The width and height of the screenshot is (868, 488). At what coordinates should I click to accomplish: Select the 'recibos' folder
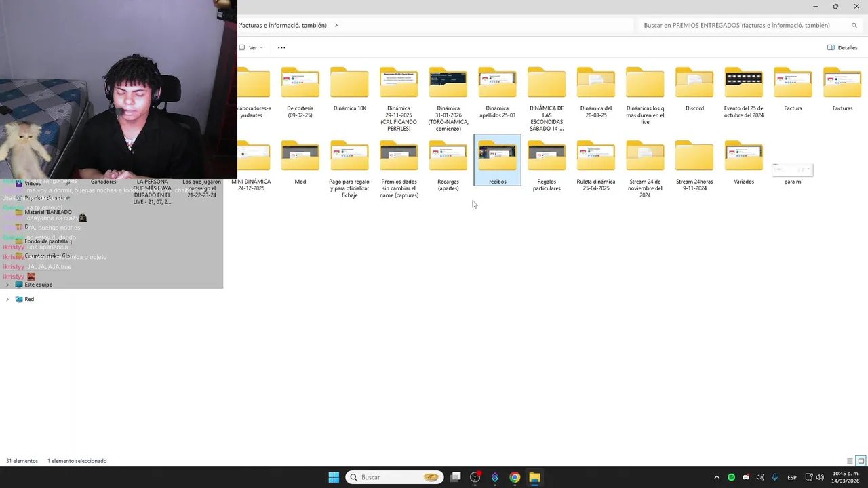pyautogui.click(x=497, y=161)
